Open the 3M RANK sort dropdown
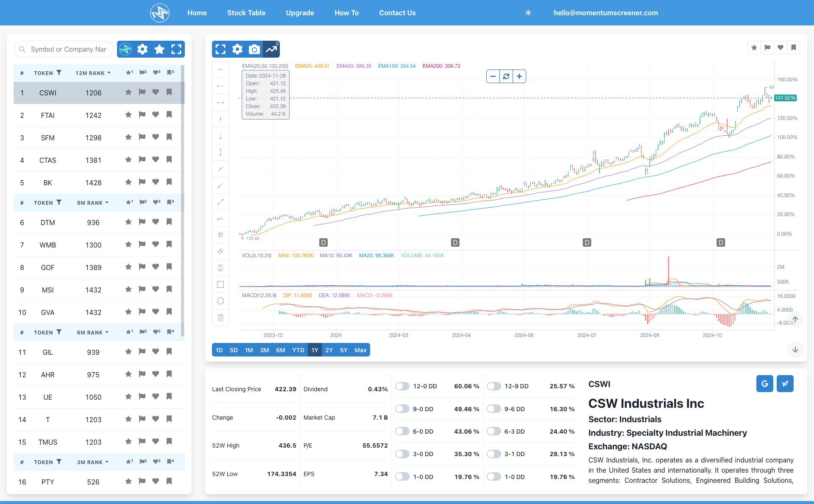Image resolution: width=814 pixels, height=504 pixels. (93, 462)
